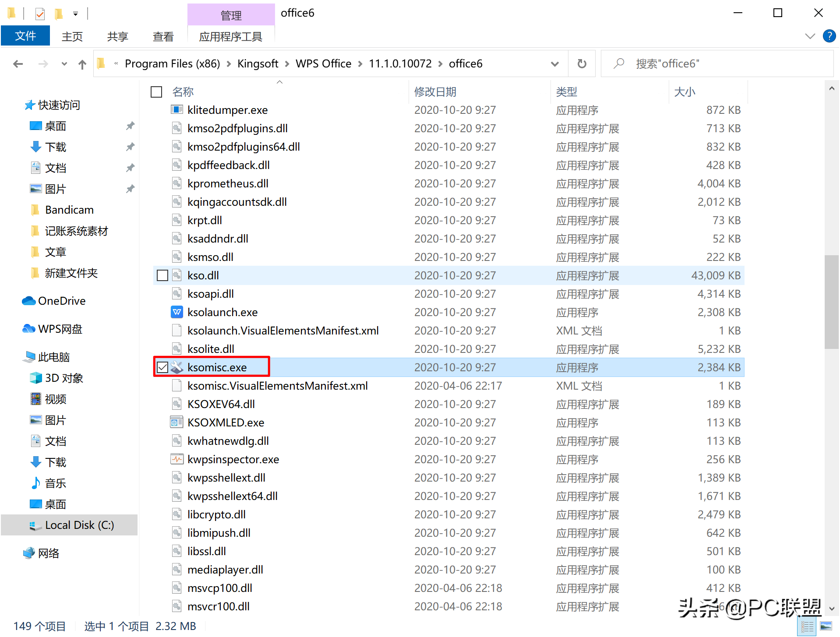Open the Help question mark icon
The image size is (840, 637).
tap(829, 36)
